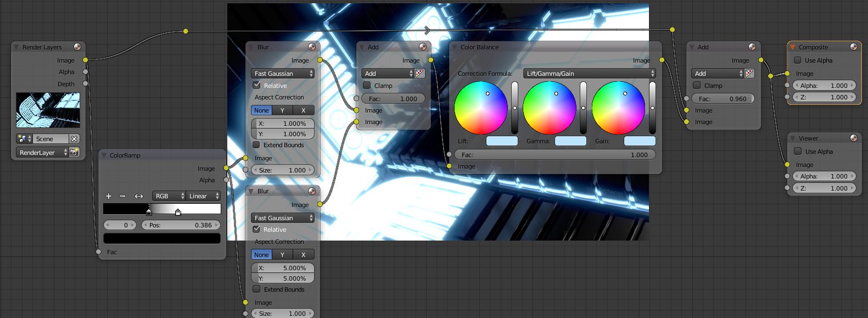Toggle preview sphere on Composite node
The image size is (868, 318).
point(854,47)
